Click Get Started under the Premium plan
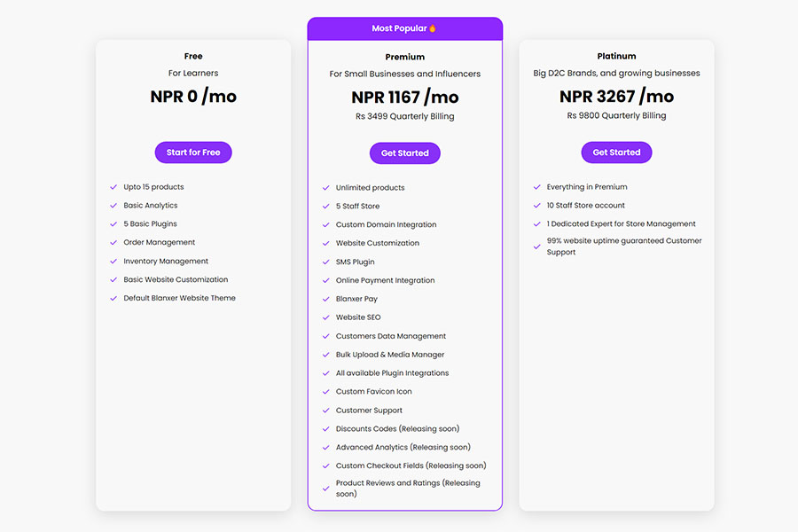This screenshot has width=798, height=532. tap(404, 153)
